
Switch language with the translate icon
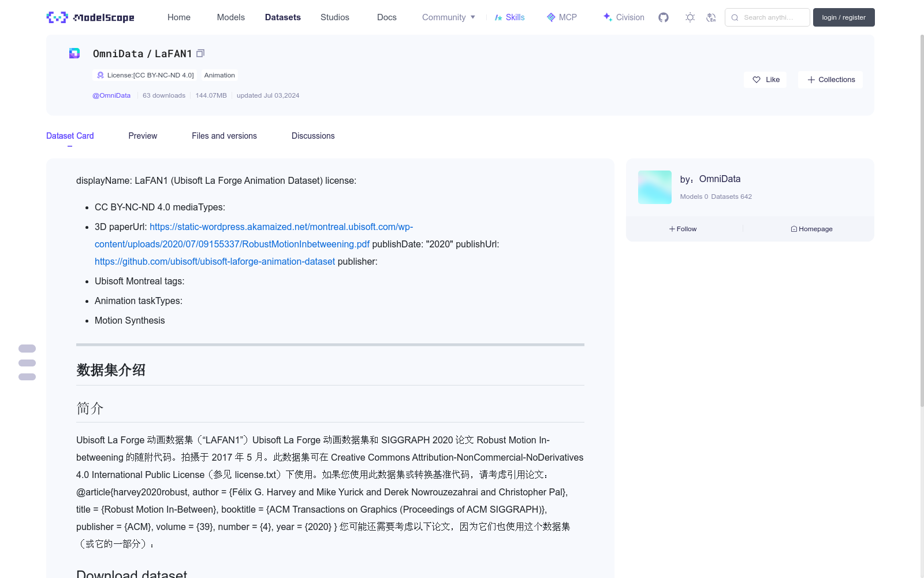pyautogui.click(x=711, y=17)
